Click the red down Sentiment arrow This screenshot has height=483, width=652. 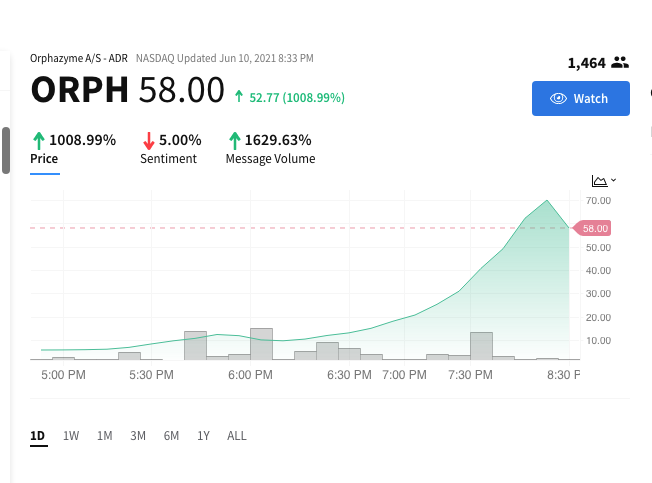pos(148,140)
